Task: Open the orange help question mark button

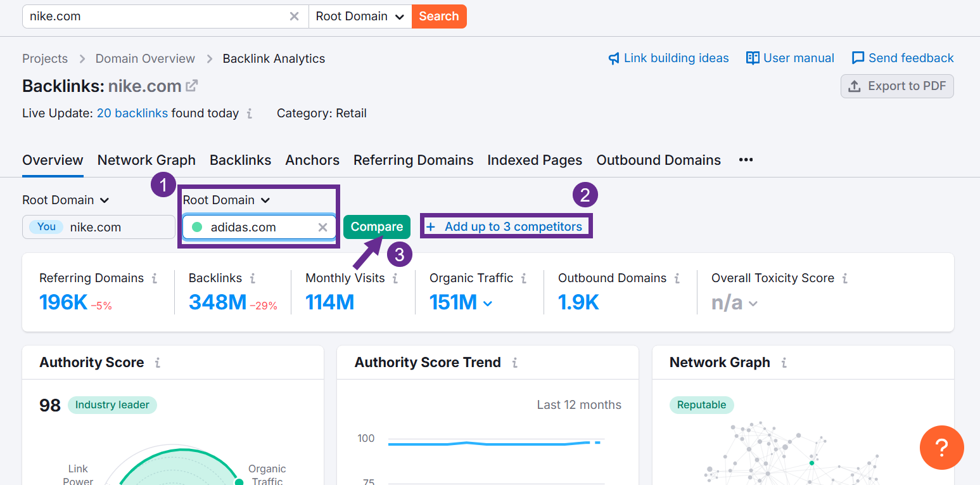Action: click(941, 448)
